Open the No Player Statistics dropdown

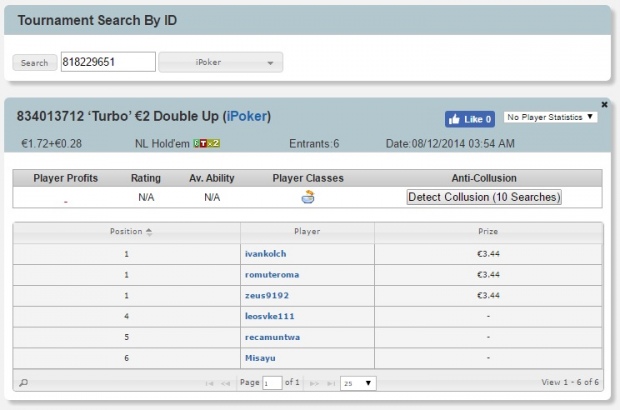[550, 117]
